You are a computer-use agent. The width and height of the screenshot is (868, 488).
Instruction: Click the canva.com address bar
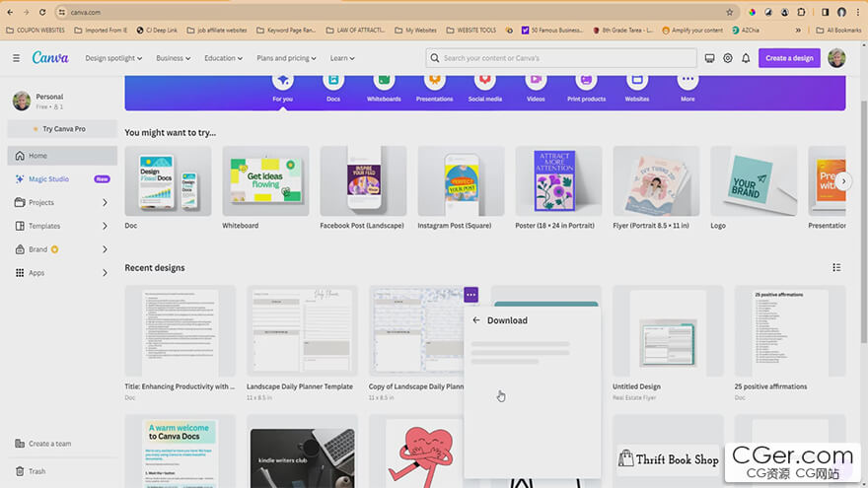coord(396,12)
